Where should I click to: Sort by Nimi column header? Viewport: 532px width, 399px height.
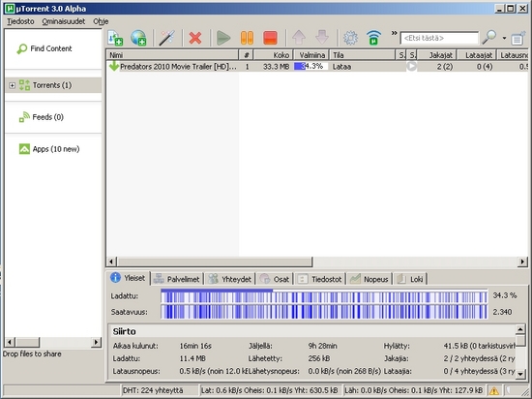click(x=172, y=55)
